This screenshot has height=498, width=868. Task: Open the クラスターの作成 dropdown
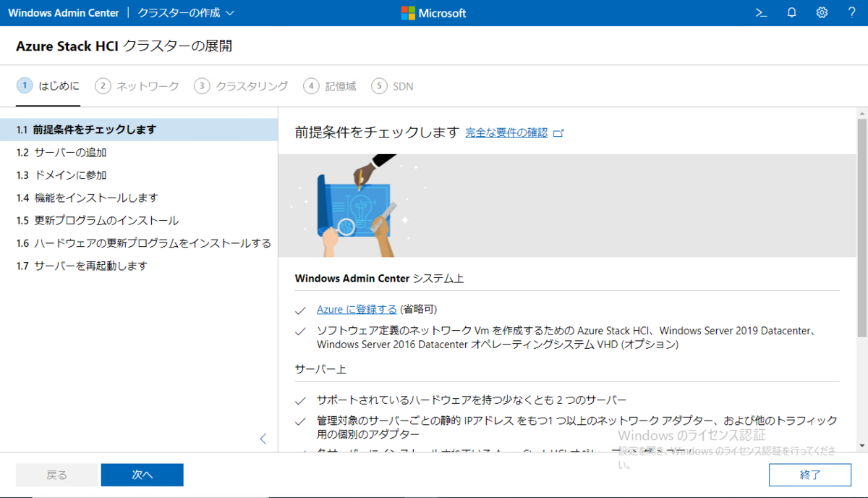[x=186, y=13]
